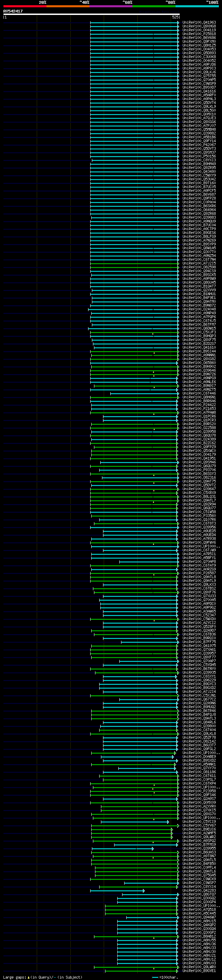Select the UniRef100_C6T8T3 label
The image size is (222, 980).
coord(199,524)
